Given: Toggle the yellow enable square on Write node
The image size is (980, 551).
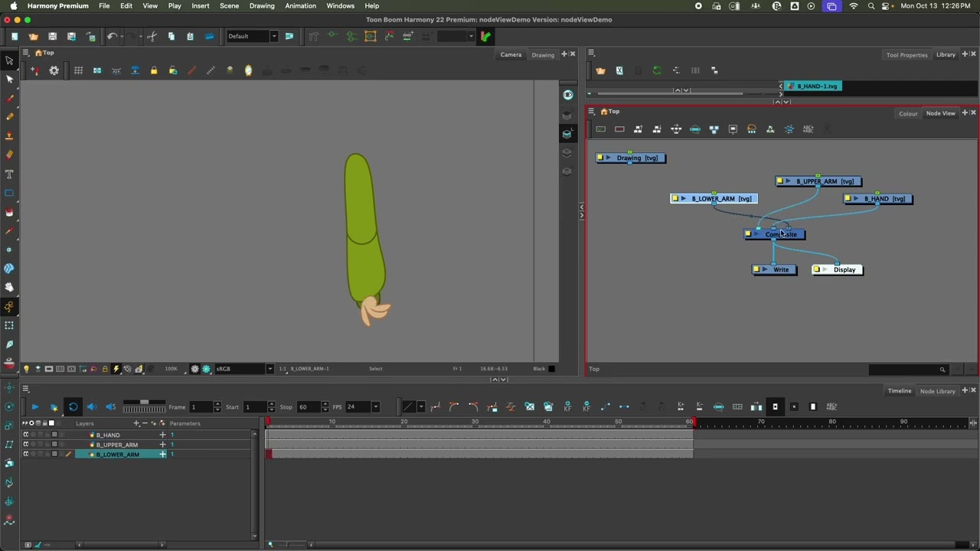Looking at the screenshot, I should tap(756, 269).
